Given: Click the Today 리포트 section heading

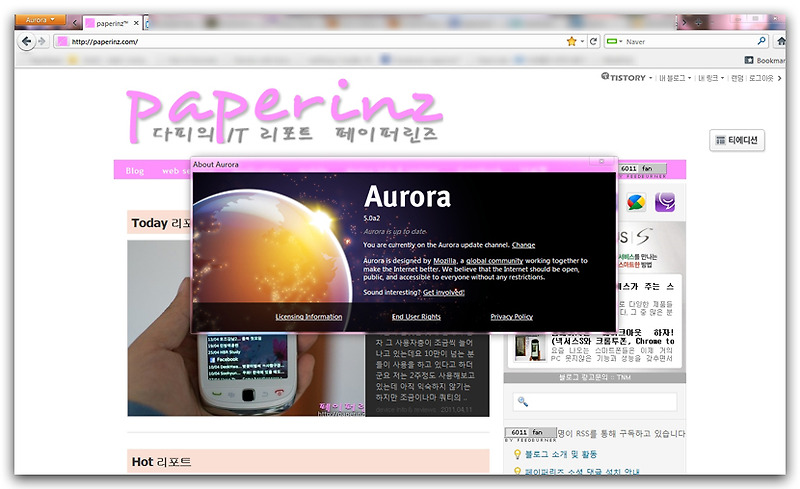Looking at the screenshot, I should [161, 223].
